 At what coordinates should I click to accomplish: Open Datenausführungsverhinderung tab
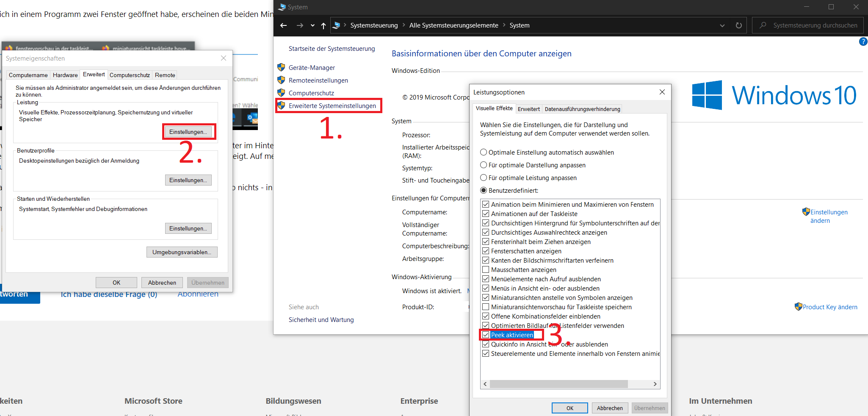(582, 109)
